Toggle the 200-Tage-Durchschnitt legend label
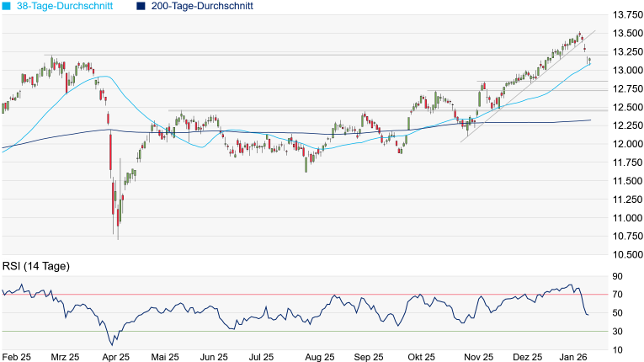644x362 pixels. click(203, 6)
